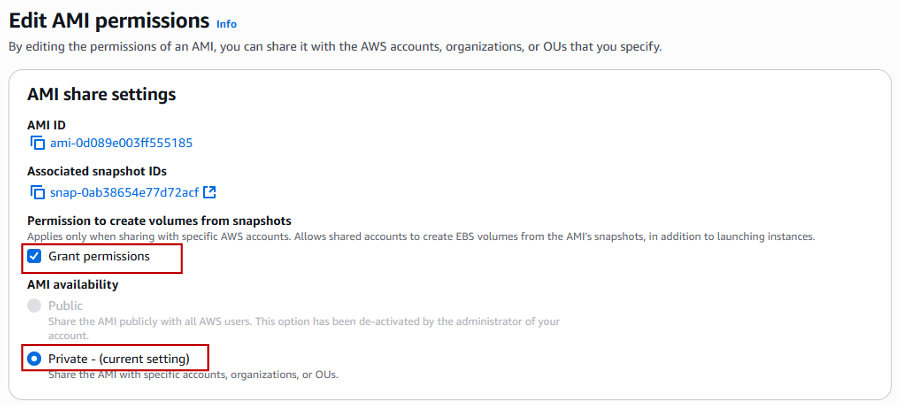Click the Public option's de-activated description text
Image resolution: width=909 pixels, height=415 pixels.
tap(304, 328)
